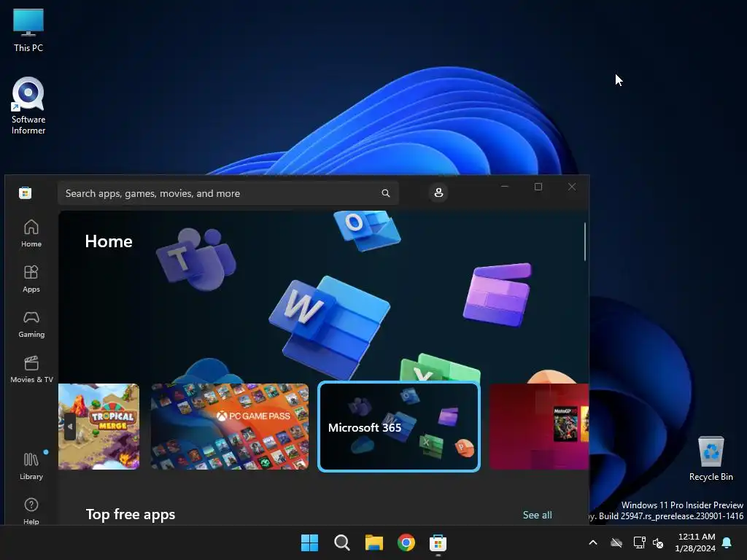Viewport: 747px width, 560px height.
Task: Click the previous arrow on carousel
Action: pyautogui.click(x=70, y=427)
